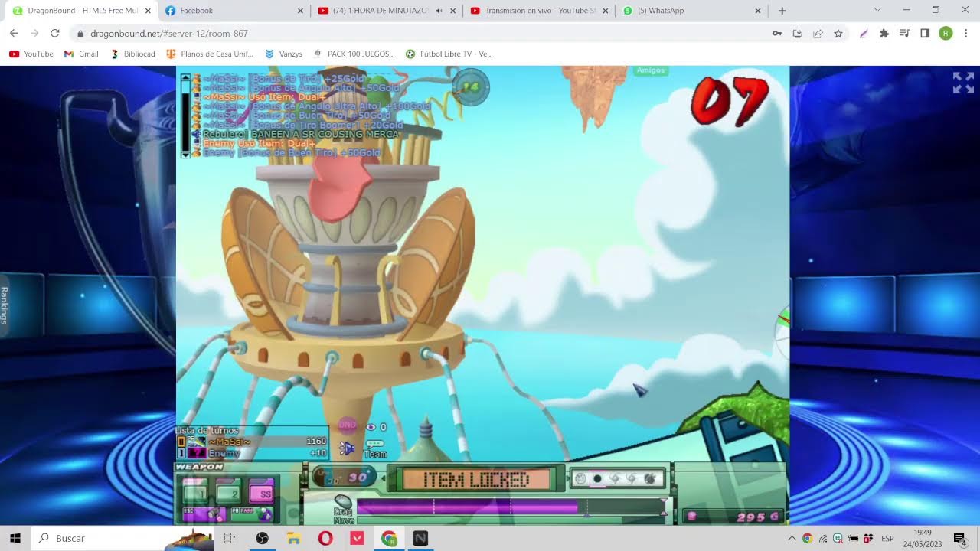Expand the tab search chevron
The height and width of the screenshot is (551, 980).
pos(877,10)
